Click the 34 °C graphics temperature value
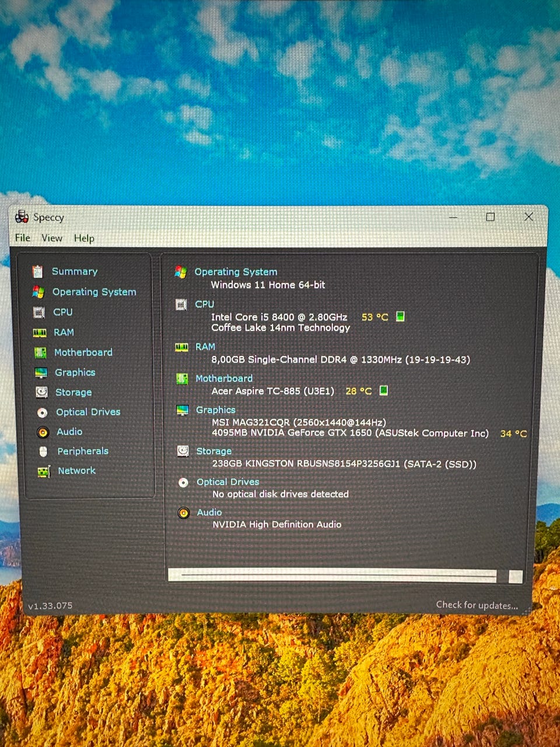This screenshot has height=747, width=560. [514, 434]
